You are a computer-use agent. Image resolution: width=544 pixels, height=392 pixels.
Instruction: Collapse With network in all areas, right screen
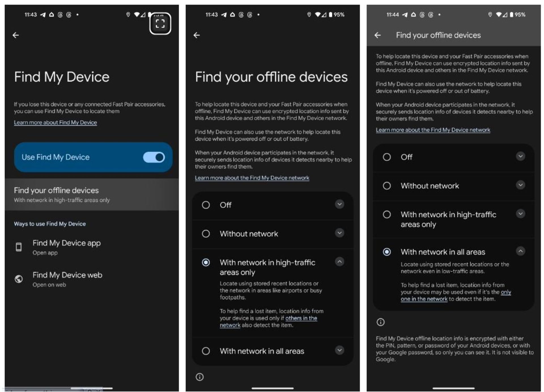point(520,251)
